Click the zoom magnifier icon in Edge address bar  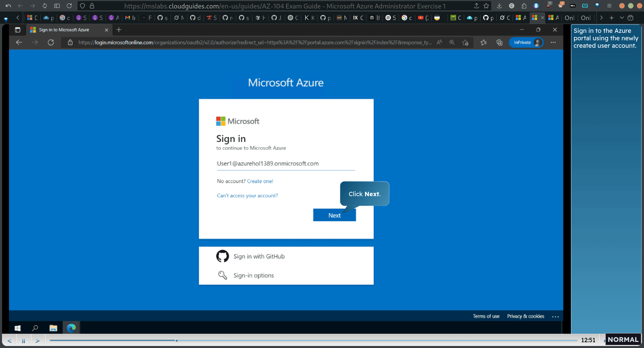452,42
